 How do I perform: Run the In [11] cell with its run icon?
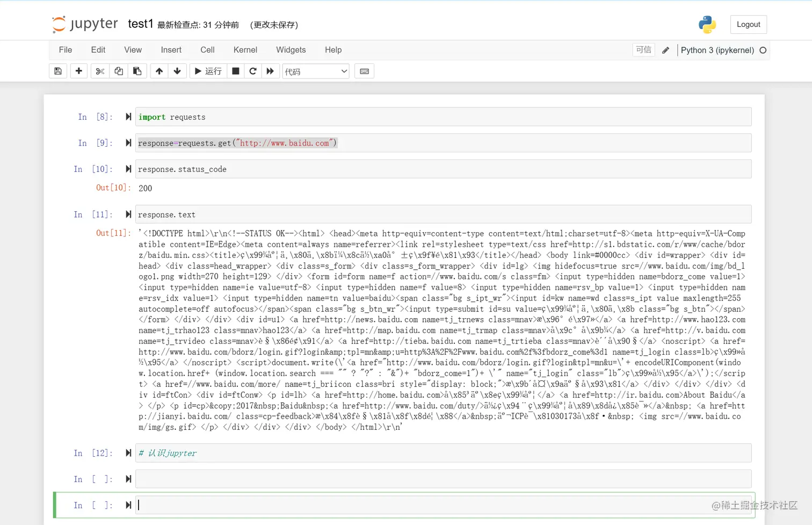coord(128,214)
